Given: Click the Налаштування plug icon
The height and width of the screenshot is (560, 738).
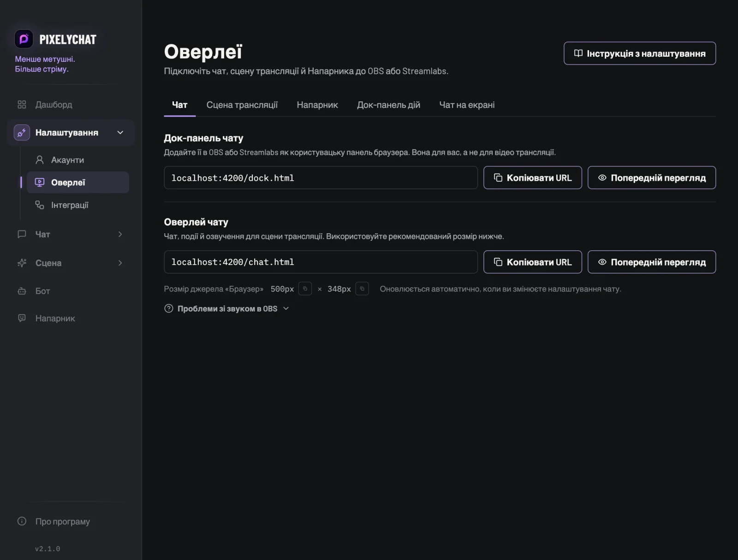Looking at the screenshot, I should 22,133.
